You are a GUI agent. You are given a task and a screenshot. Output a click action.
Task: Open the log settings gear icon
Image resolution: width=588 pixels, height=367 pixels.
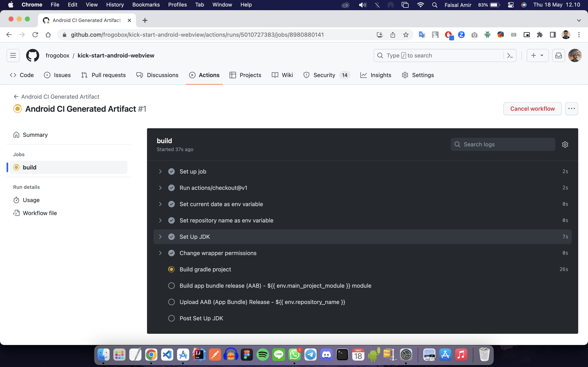click(565, 144)
